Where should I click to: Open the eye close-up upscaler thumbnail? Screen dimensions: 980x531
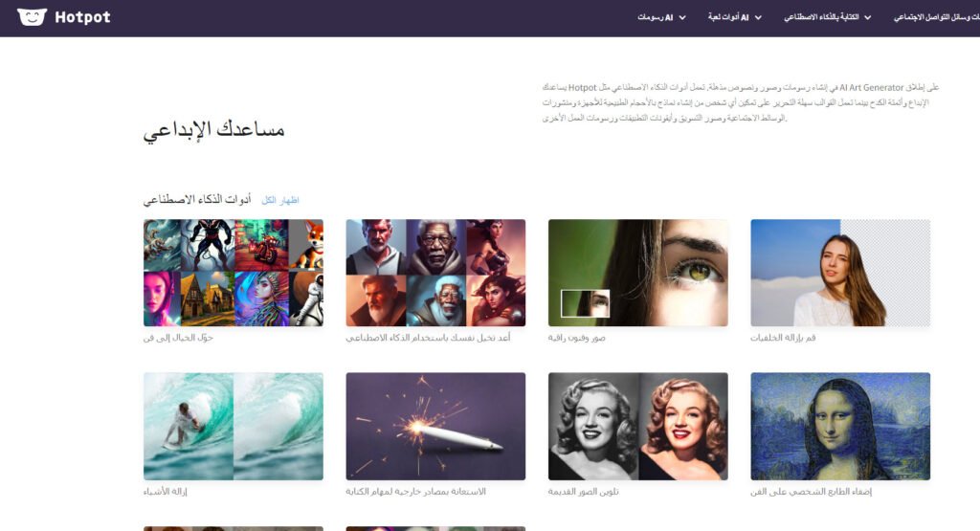click(638, 273)
